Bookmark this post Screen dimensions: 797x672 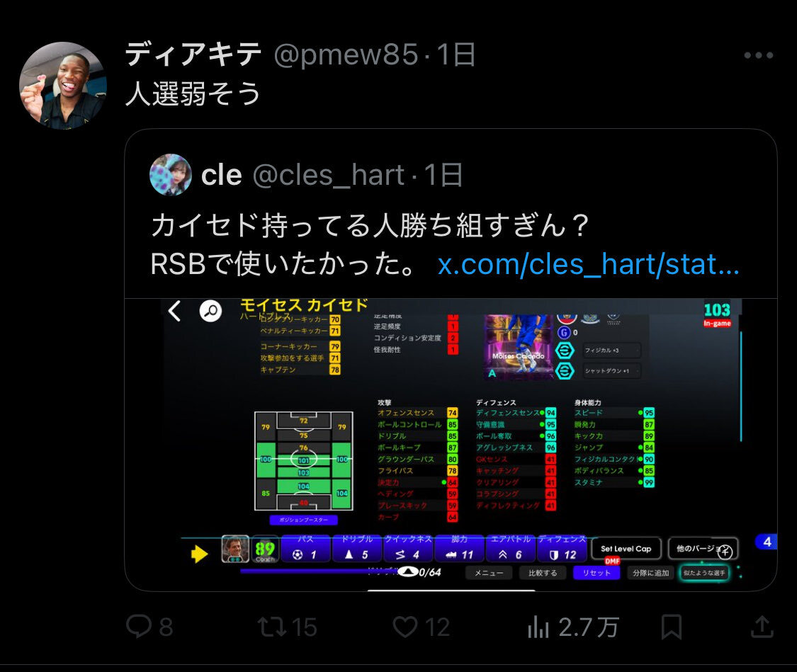(671, 627)
